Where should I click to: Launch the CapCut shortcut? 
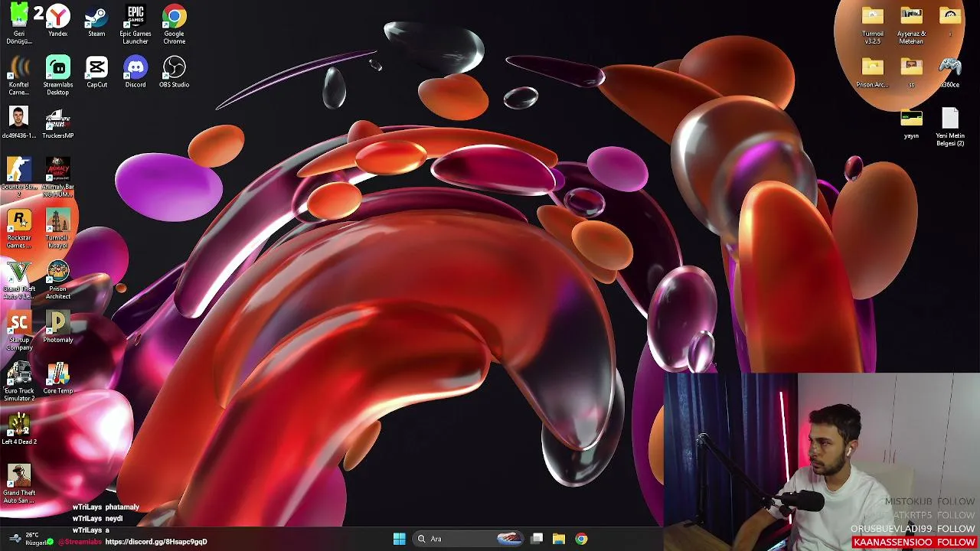click(x=96, y=72)
